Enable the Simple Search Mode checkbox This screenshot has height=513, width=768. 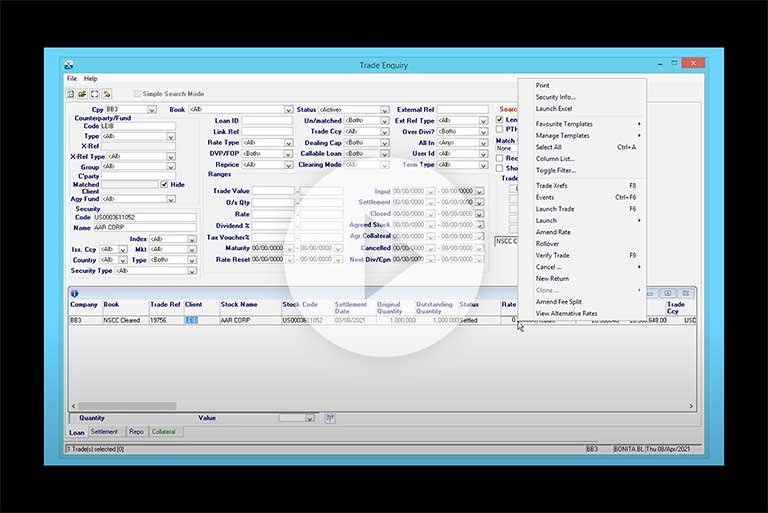(x=137, y=94)
